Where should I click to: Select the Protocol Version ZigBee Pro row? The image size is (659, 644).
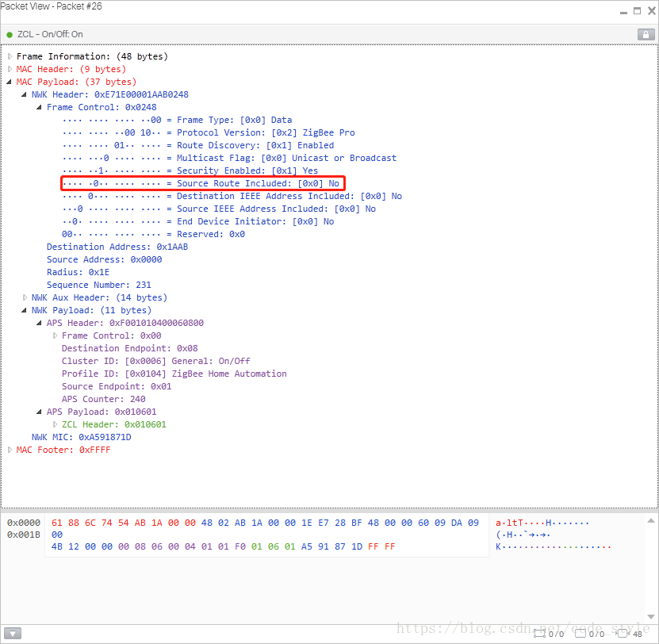pyautogui.click(x=209, y=132)
